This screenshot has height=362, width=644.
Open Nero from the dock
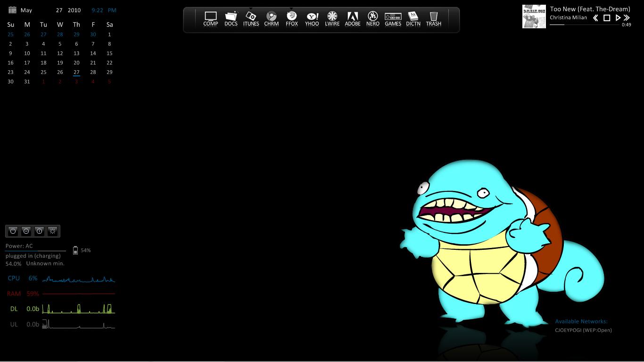click(x=372, y=18)
